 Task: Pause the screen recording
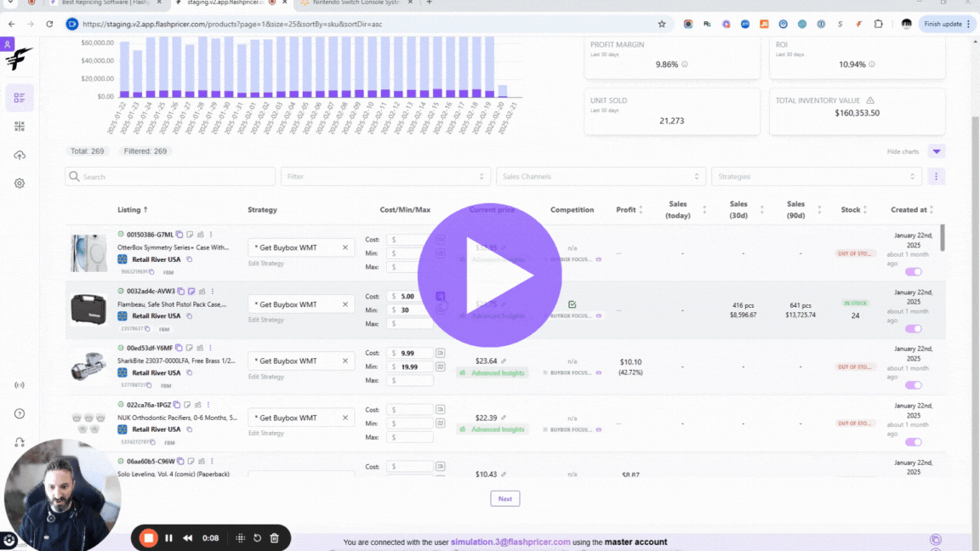click(168, 538)
